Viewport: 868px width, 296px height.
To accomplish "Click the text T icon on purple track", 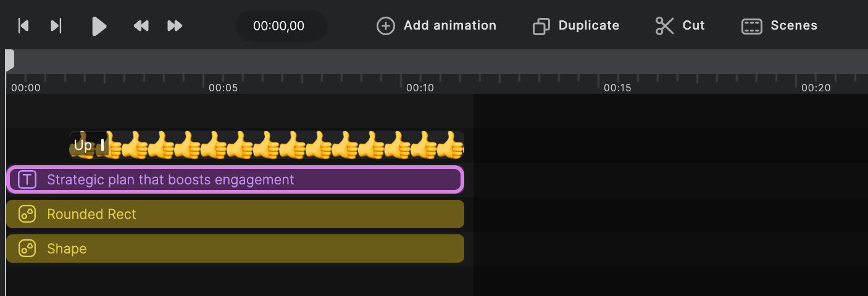I will (x=27, y=179).
